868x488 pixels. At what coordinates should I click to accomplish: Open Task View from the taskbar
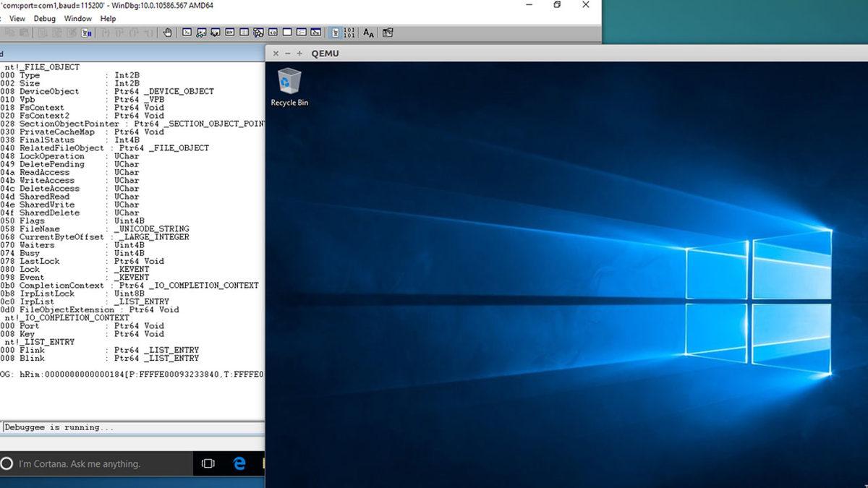(208, 463)
